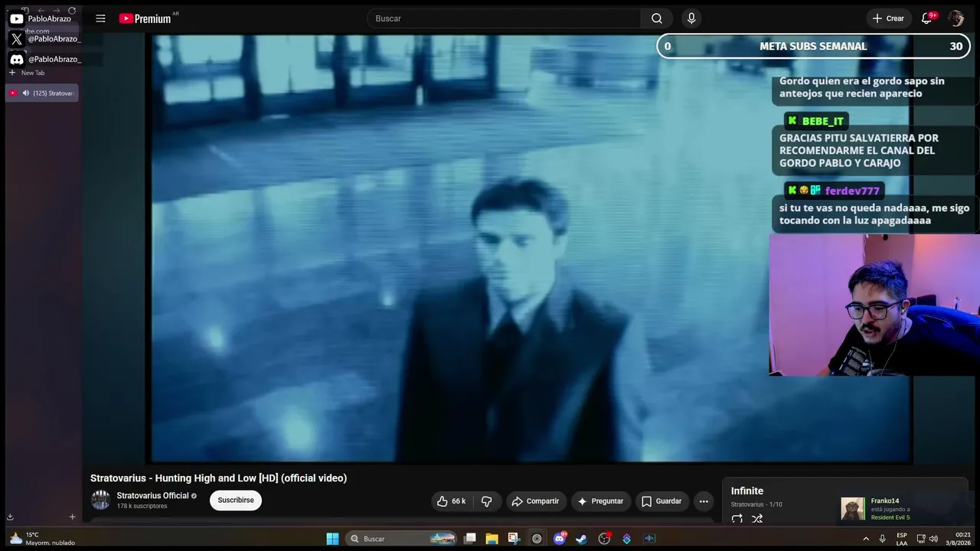Open Steam from the taskbar
Screen dimensions: 980x551
point(582,539)
